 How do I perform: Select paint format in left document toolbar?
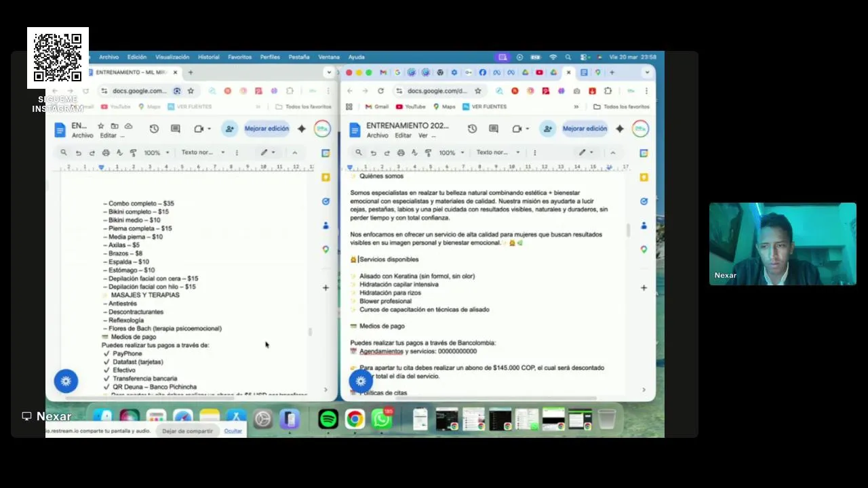tap(133, 152)
